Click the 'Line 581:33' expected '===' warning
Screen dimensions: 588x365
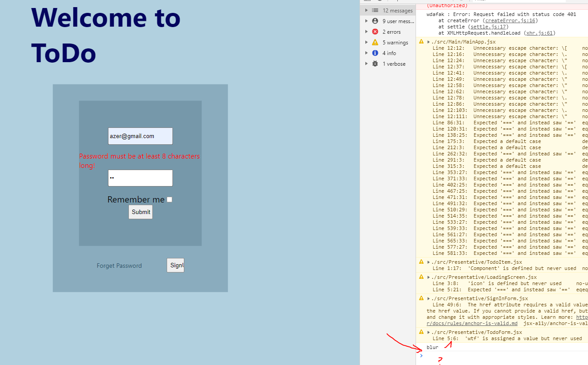(510, 253)
